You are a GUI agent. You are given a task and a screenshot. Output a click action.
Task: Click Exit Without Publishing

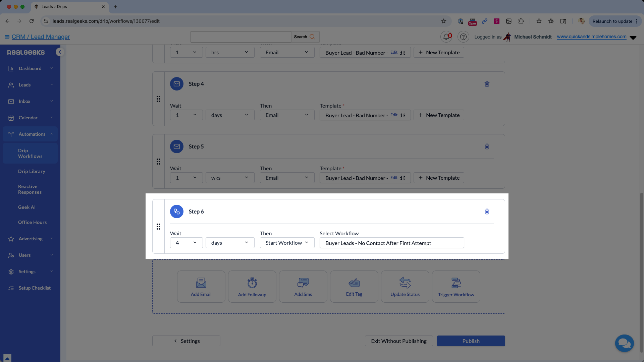(x=399, y=341)
